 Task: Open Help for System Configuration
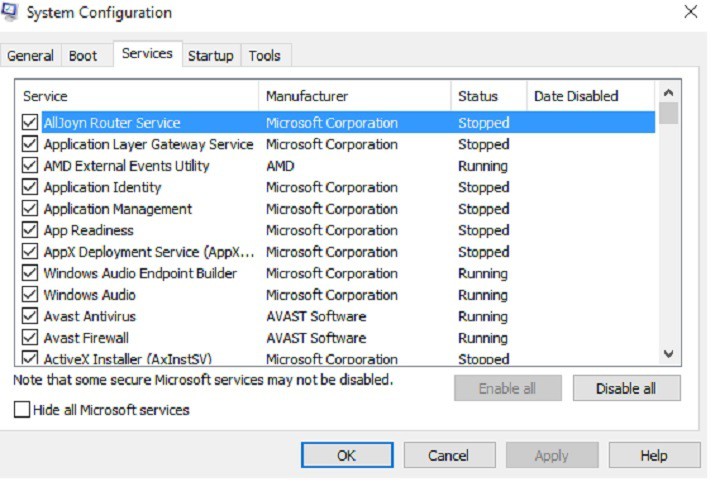[x=654, y=455]
